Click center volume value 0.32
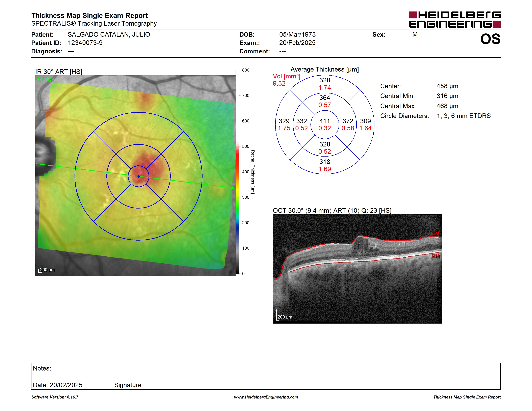The height and width of the screenshot is (411, 532). coord(324,128)
